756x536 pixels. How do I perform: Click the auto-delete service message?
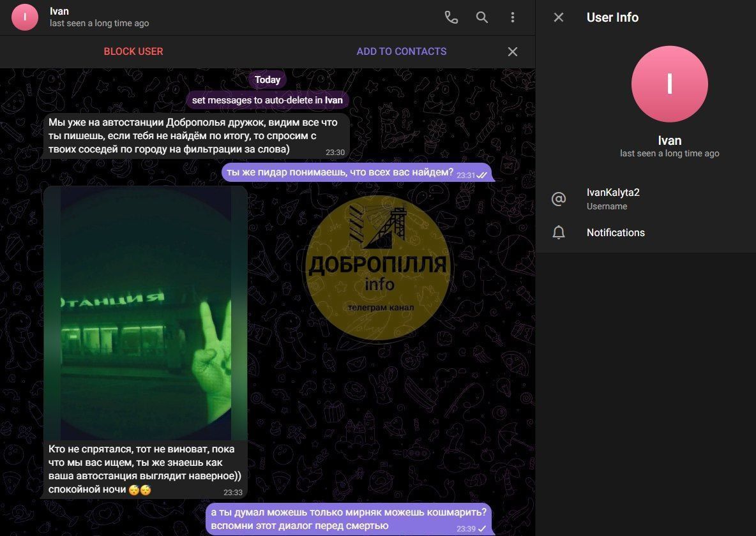point(267,100)
